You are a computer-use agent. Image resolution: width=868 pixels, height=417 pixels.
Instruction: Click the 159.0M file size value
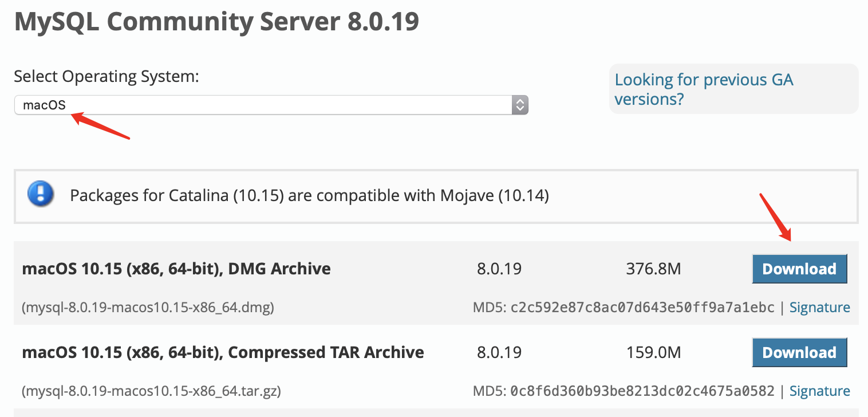[x=654, y=352]
